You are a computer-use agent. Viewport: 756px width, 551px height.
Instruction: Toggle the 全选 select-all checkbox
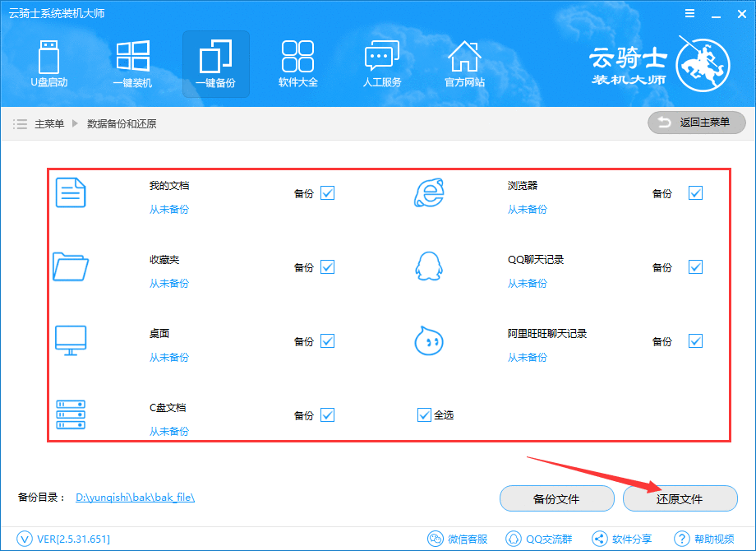click(x=424, y=414)
